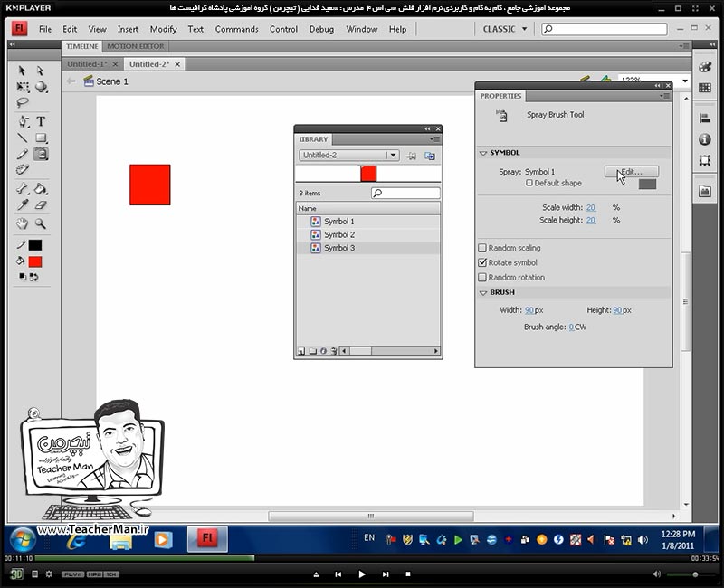Pick the 3D Rotation tool
Image resolution: width=724 pixels, height=588 pixels.
[41, 87]
